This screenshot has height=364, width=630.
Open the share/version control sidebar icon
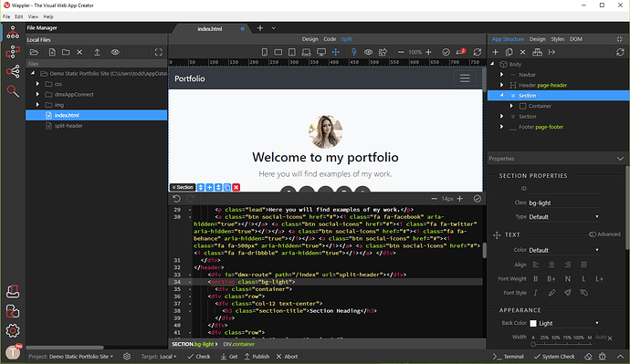point(13,71)
